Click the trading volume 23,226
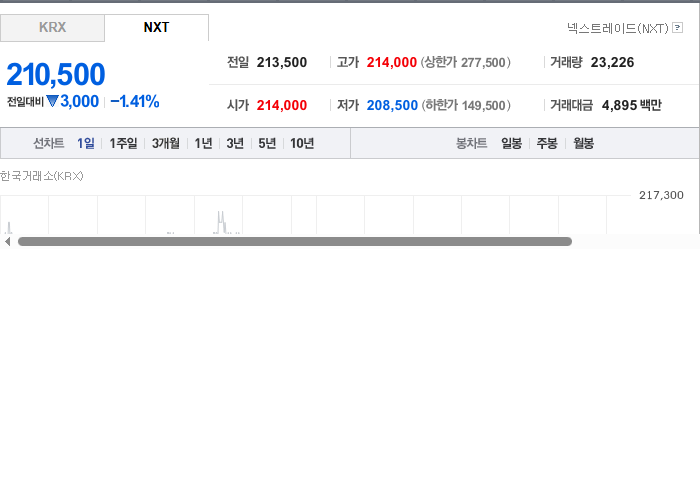This screenshot has width=700, height=490. pos(612,62)
